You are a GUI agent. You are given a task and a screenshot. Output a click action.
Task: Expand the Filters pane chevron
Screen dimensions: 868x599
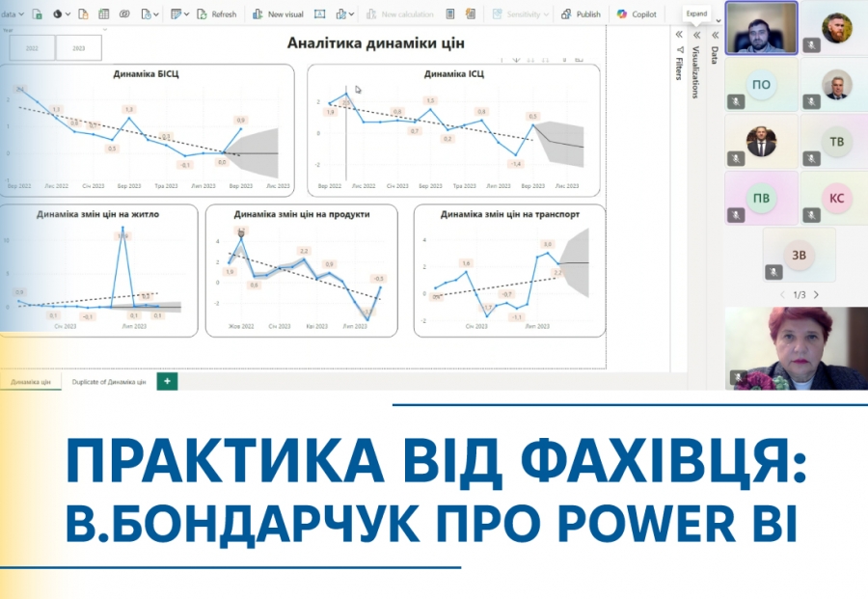coord(679,35)
